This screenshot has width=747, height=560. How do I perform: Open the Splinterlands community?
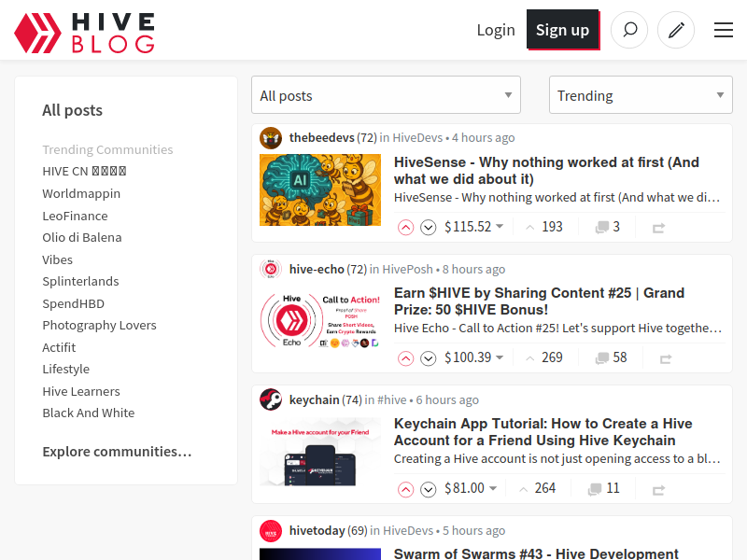coord(80,281)
